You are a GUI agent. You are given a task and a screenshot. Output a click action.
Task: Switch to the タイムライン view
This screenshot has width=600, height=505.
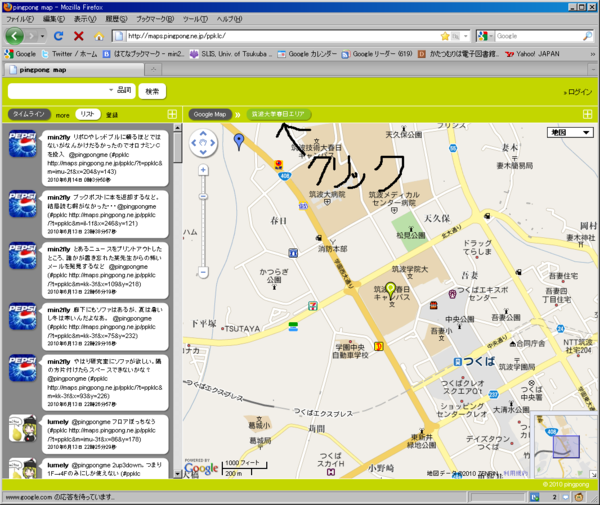click(29, 114)
